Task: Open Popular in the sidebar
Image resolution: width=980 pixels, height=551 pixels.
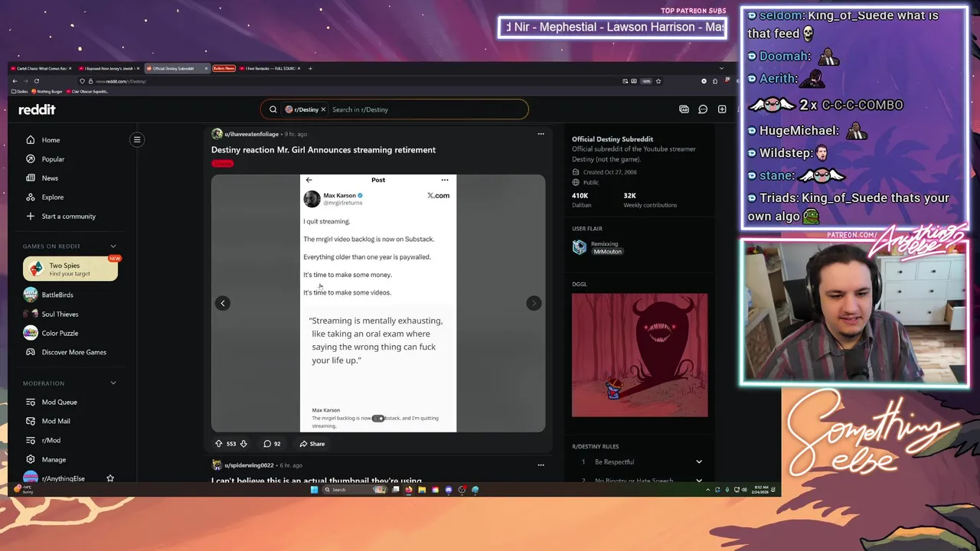Action: click(53, 159)
